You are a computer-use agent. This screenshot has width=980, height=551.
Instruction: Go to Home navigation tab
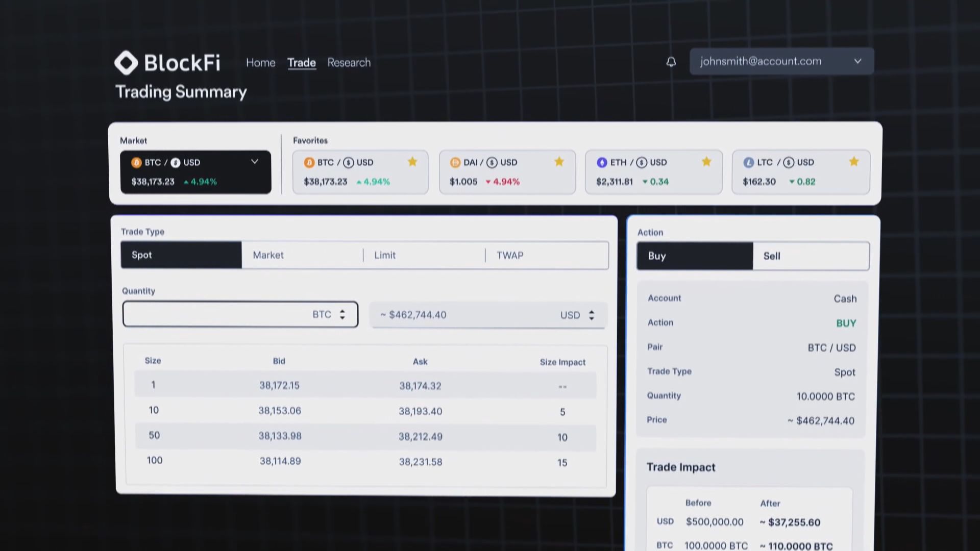(x=260, y=63)
